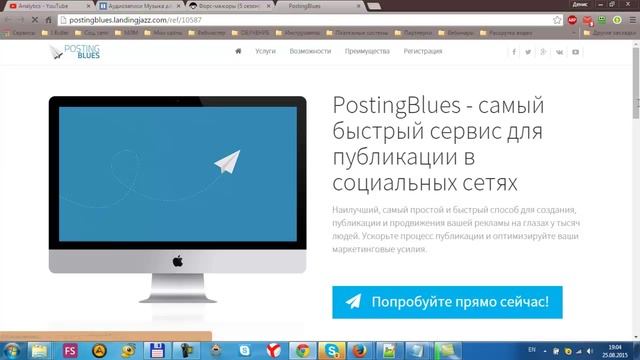640x360 pixels.
Task: Click the PostingBlues headline text
Action: (438, 144)
